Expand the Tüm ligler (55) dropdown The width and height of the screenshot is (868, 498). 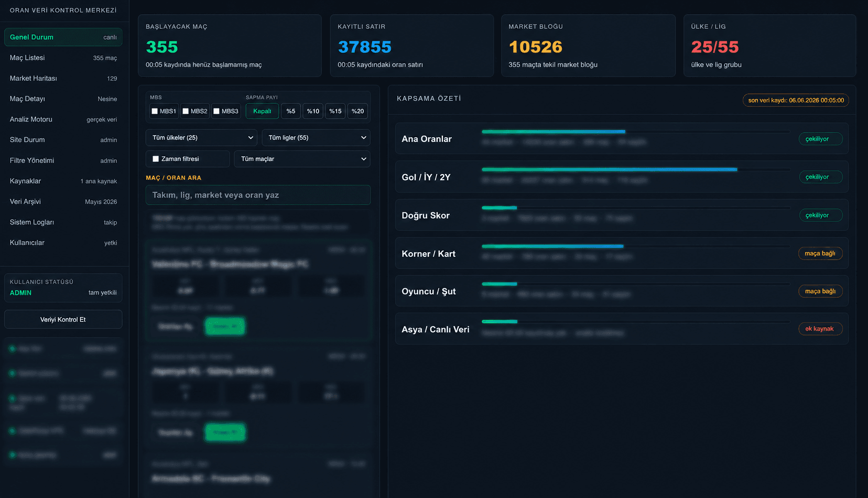[316, 137]
